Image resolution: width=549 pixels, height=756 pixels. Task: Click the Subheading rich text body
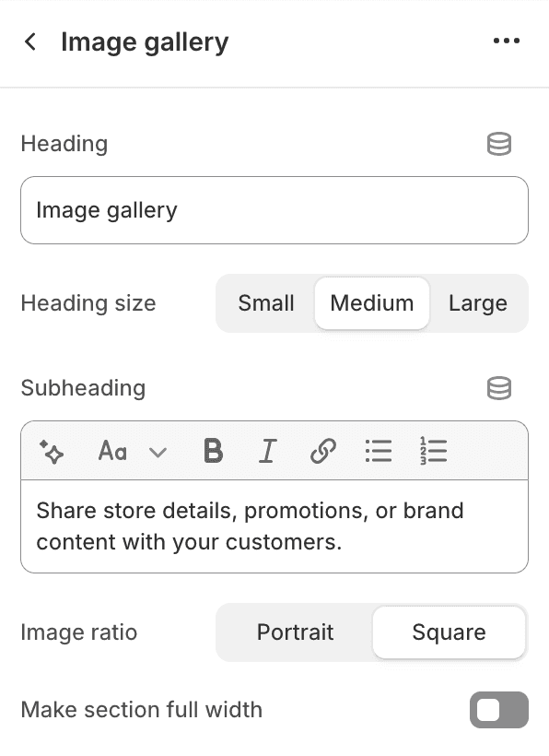click(274, 526)
